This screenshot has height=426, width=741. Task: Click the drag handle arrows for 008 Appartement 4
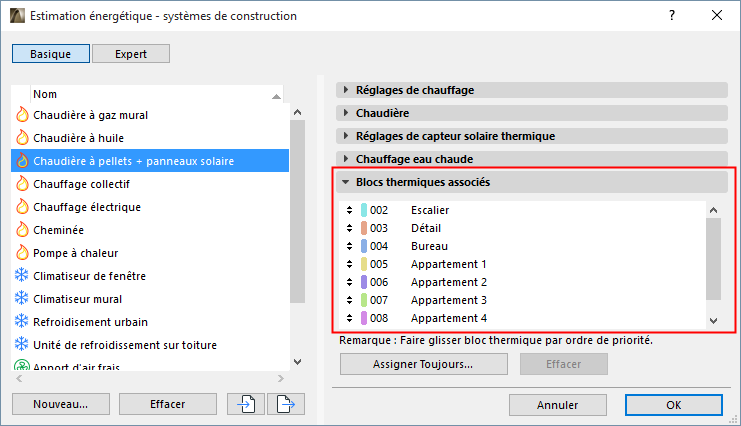(349, 318)
